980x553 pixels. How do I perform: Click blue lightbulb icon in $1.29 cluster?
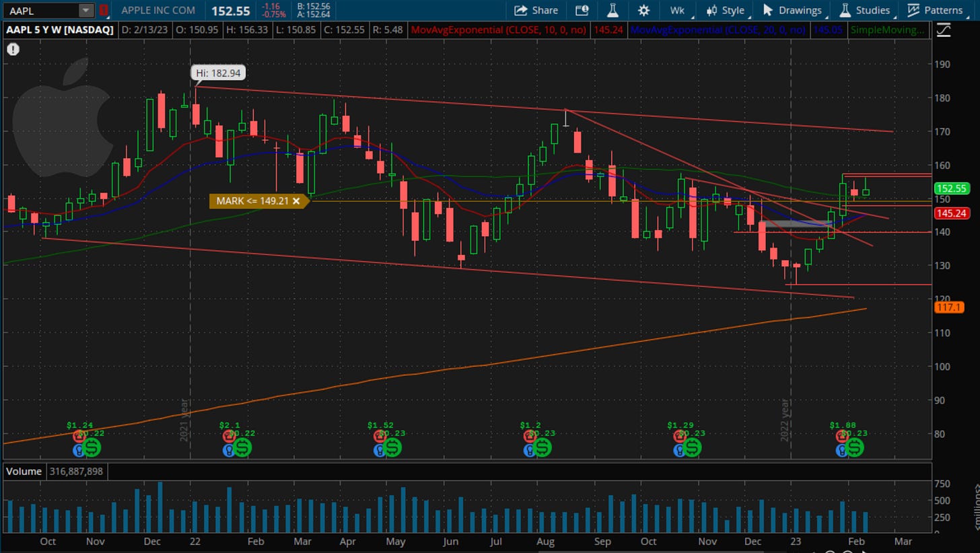pyautogui.click(x=678, y=451)
